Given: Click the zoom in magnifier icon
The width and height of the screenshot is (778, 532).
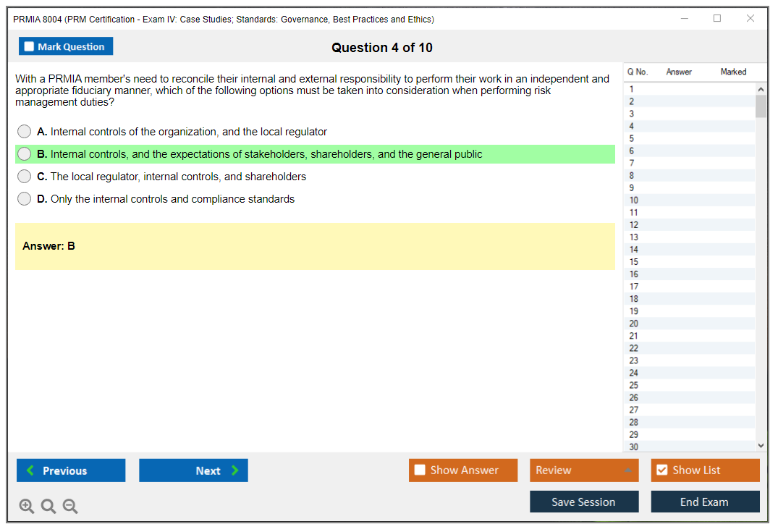Looking at the screenshot, I should tap(26, 507).
